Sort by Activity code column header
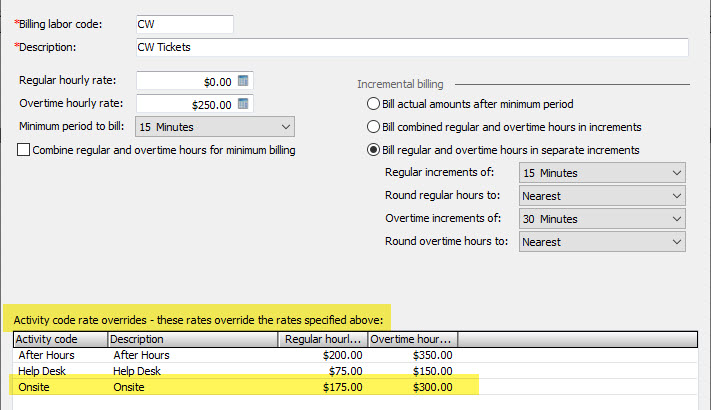The width and height of the screenshot is (711, 410). [x=61, y=339]
